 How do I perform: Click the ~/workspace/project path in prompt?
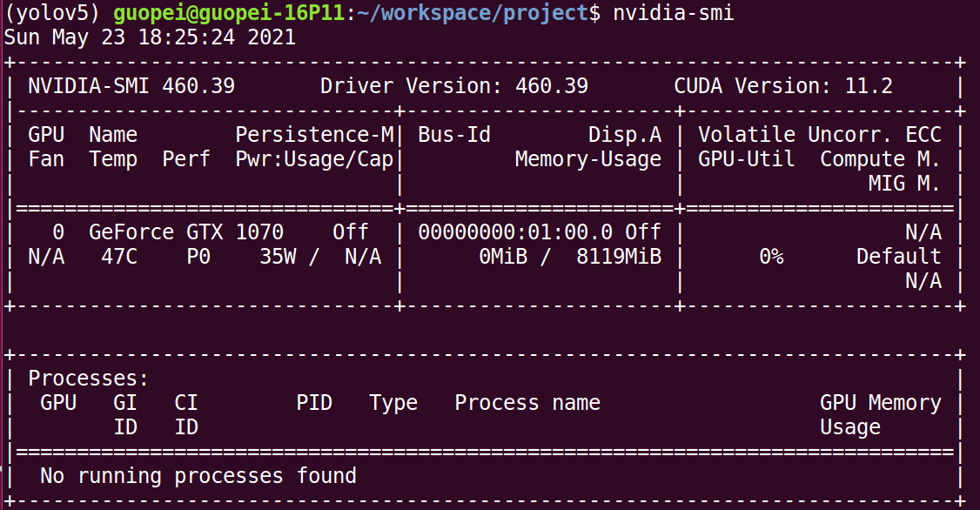click(473, 12)
